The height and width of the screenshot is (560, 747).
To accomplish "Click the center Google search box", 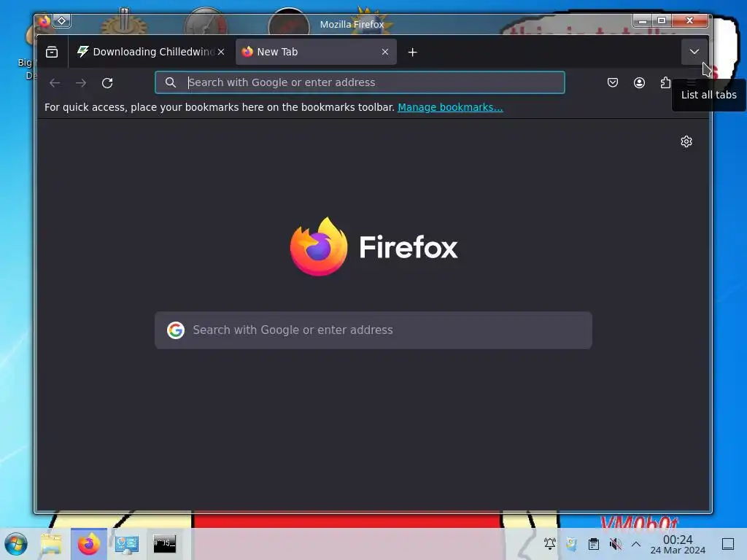I will (x=373, y=330).
